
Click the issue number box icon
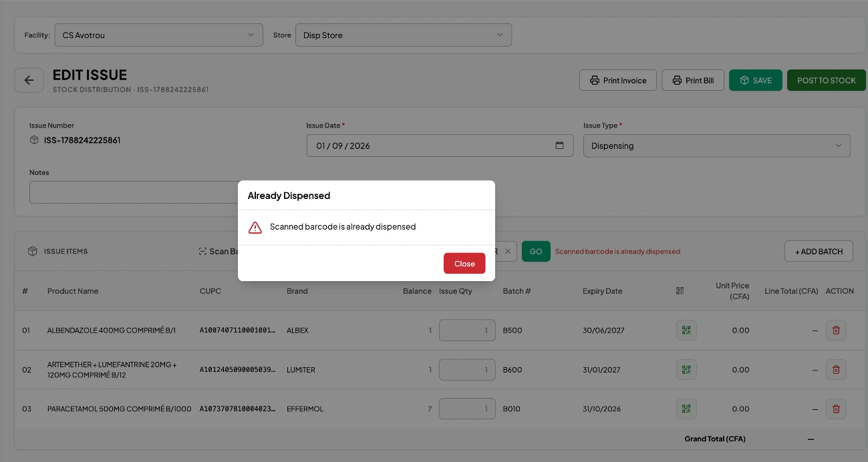[34, 140]
